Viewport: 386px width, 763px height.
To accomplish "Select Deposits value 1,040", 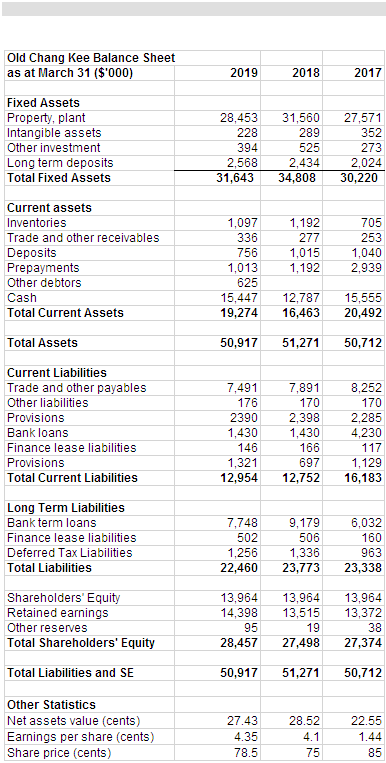I will click(368, 253).
